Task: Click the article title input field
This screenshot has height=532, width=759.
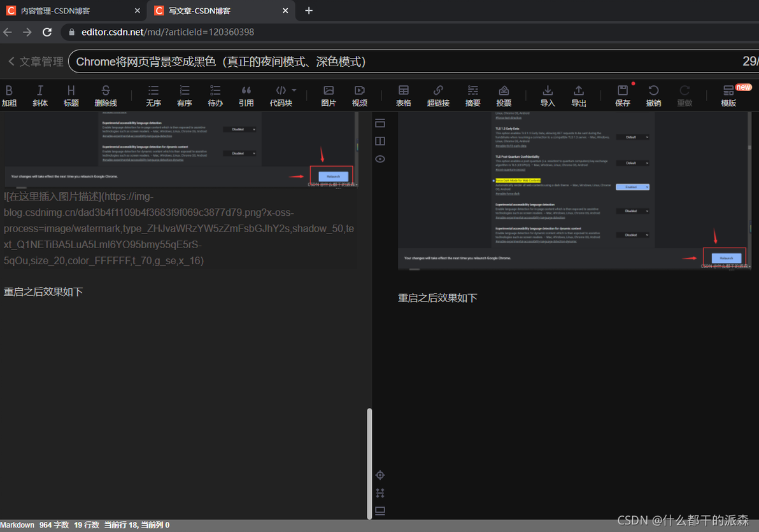Action: (x=407, y=62)
